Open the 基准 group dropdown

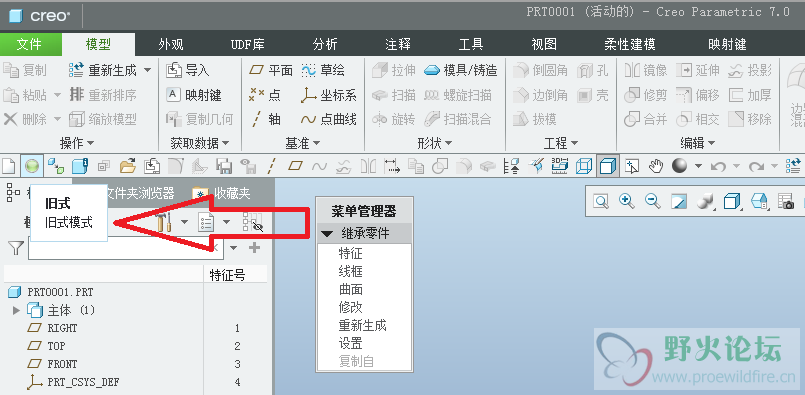tap(303, 143)
